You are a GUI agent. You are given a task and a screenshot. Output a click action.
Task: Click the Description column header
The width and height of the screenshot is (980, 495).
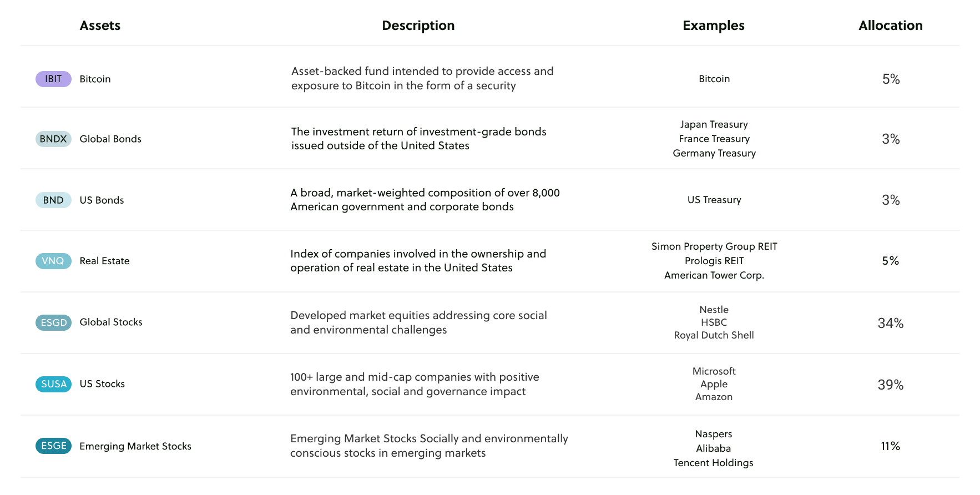pyautogui.click(x=418, y=26)
